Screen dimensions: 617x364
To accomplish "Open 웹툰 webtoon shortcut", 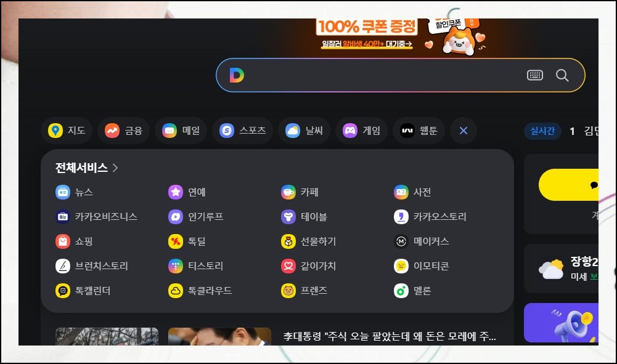I will pos(419,131).
